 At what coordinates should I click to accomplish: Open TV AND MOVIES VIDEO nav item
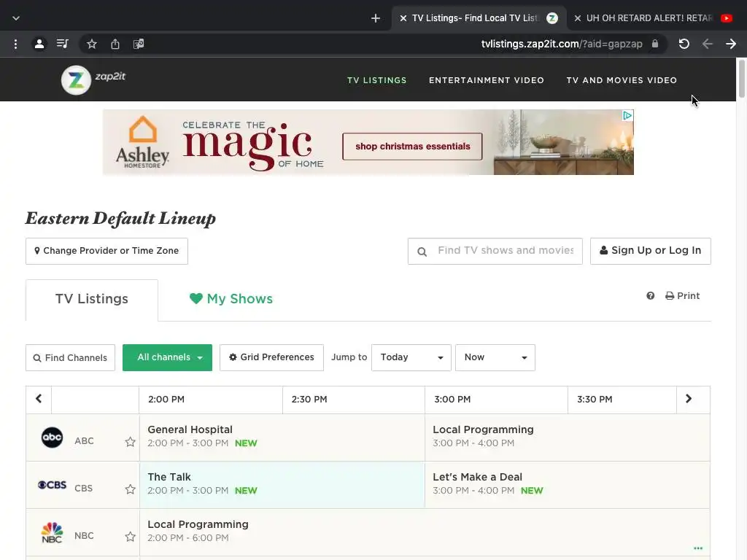[x=622, y=80]
